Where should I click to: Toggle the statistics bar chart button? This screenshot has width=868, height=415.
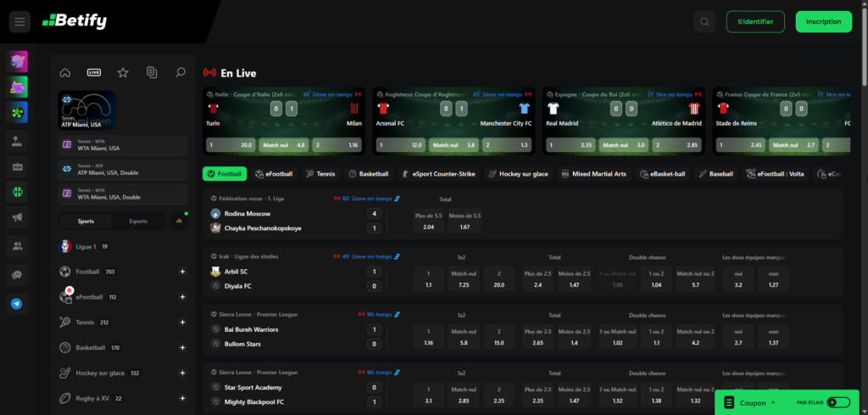[179, 222]
